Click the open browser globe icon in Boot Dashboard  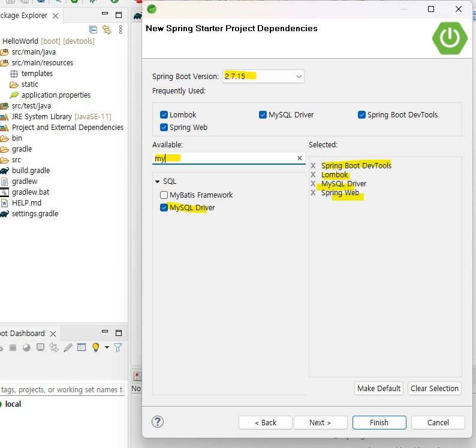[x=27, y=347]
